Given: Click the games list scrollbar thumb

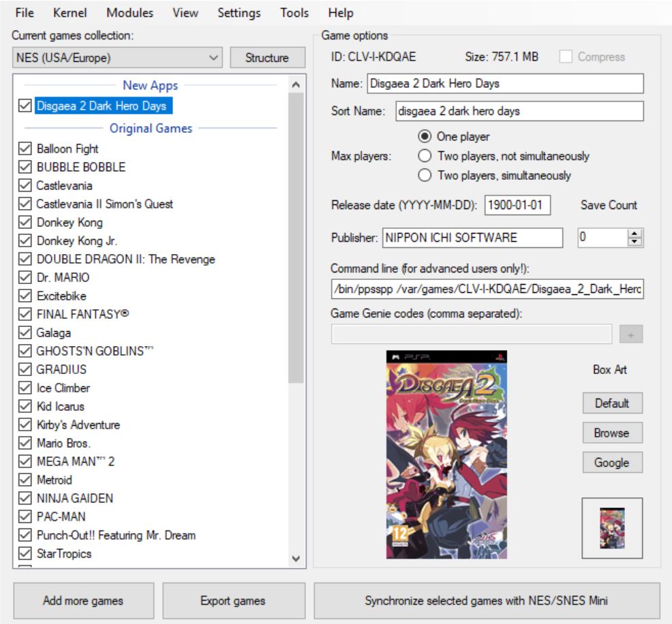Looking at the screenshot, I should coord(296,238).
